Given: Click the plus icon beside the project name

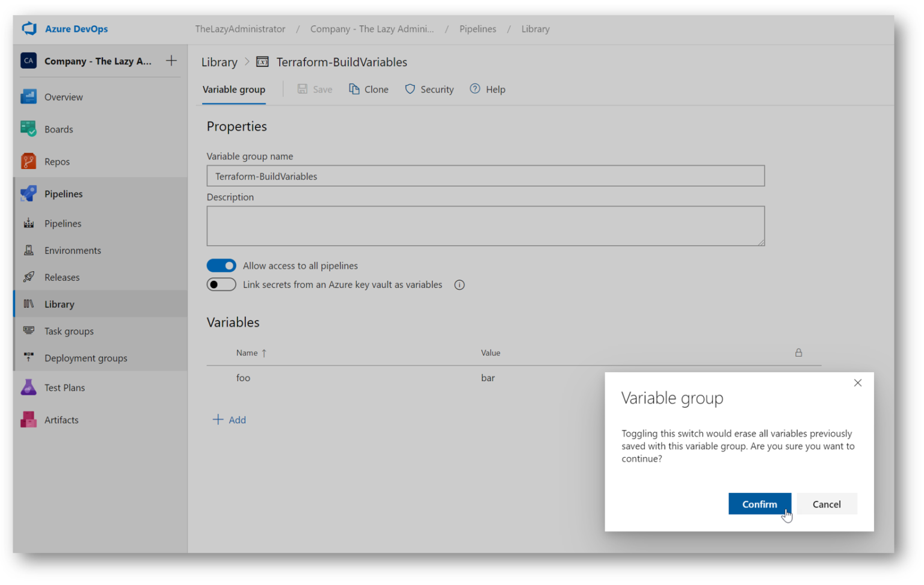Looking at the screenshot, I should [x=171, y=61].
